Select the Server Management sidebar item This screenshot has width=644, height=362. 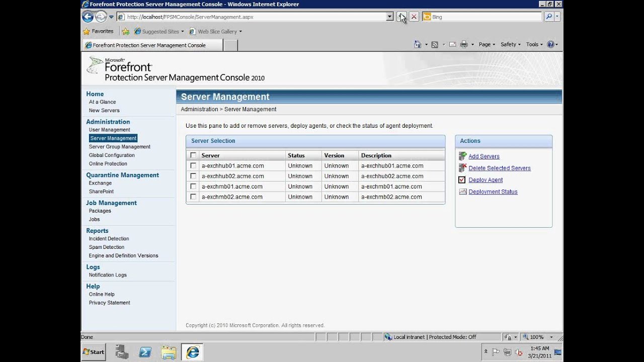point(113,138)
